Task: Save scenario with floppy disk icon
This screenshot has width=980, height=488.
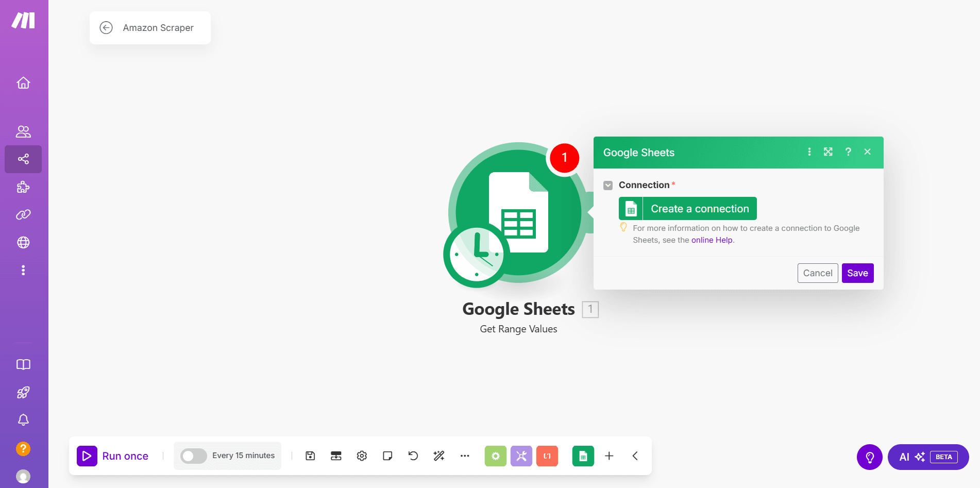Action: pos(310,456)
